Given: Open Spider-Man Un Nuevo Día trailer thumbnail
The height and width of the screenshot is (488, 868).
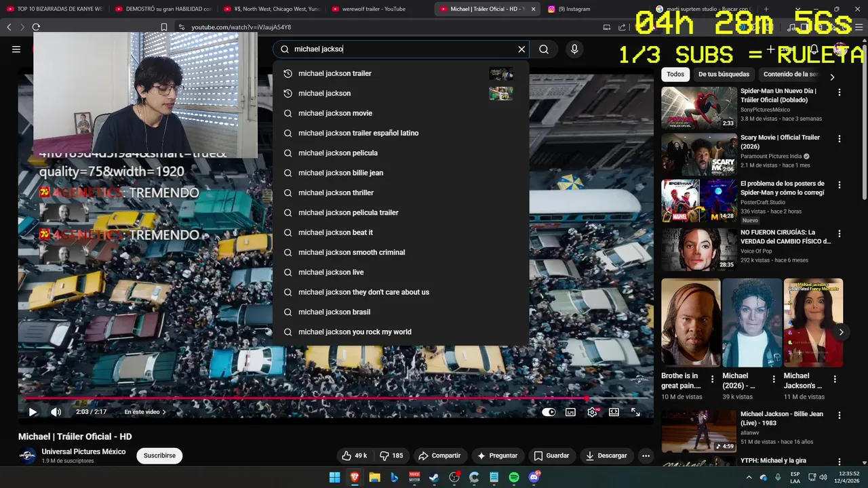Looking at the screenshot, I should [x=699, y=108].
